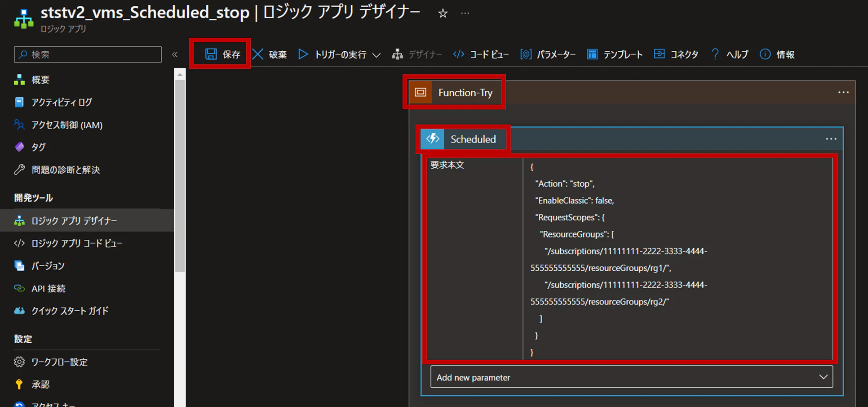Open Scheduled action ellipsis menu
The height and width of the screenshot is (407, 868).
coord(831,139)
